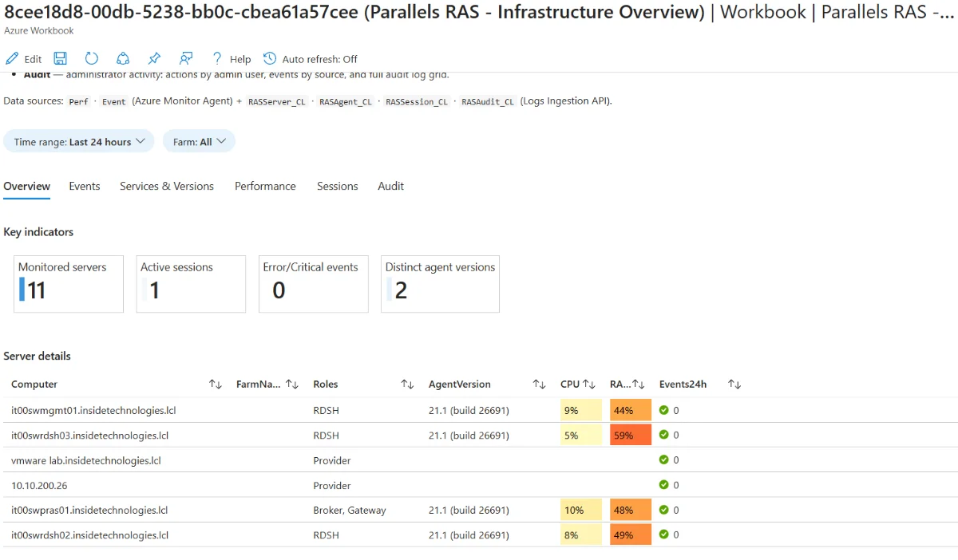This screenshot has width=958, height=560.
Task: Sort by the CPU column arrows
Action: [589, 385]
